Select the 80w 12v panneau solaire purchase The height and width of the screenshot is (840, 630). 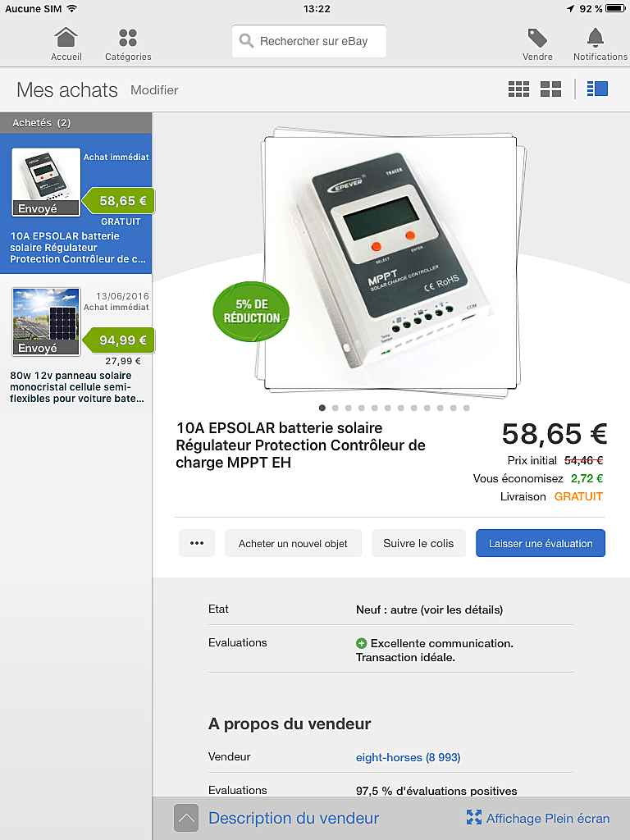(x=76, y=345)
